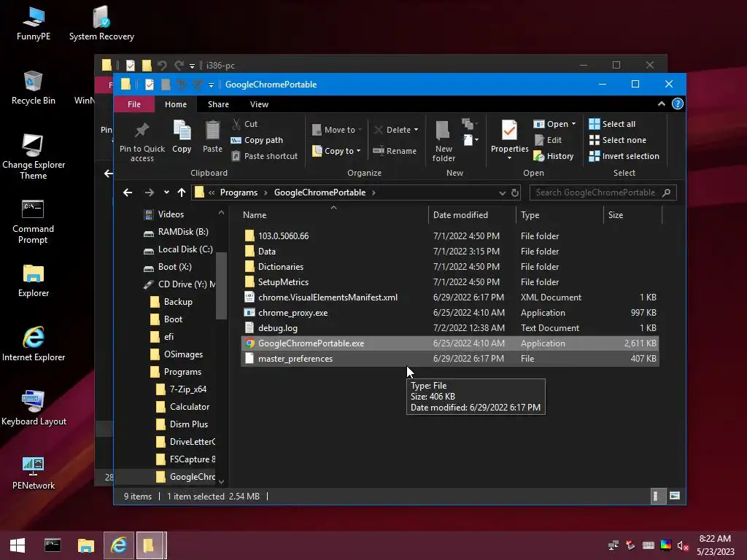747x560 pixels.
Task: Open Change Explorer Theme desktop icon
Action: pyautogui.click(x=34, y=157)
